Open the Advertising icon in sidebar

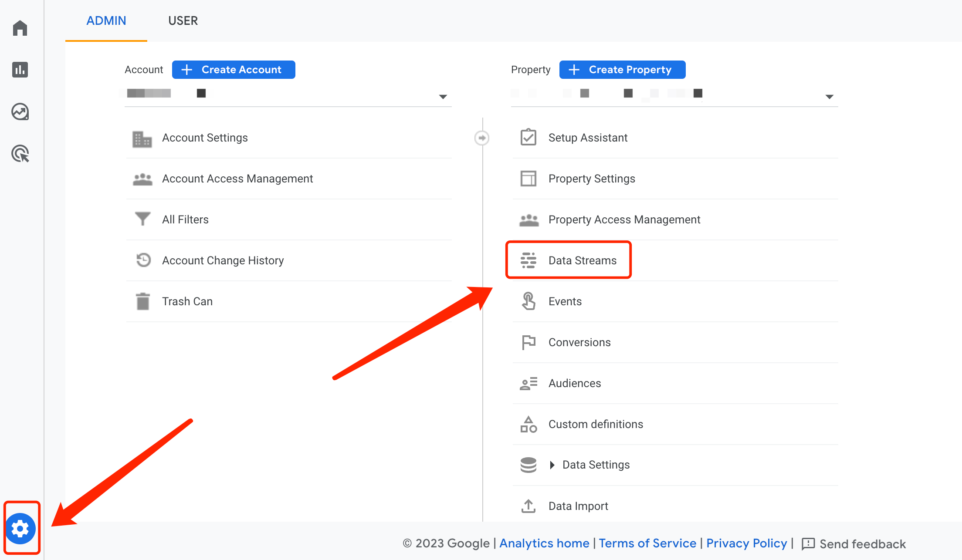pyautogui.click(x=20, y=154)
